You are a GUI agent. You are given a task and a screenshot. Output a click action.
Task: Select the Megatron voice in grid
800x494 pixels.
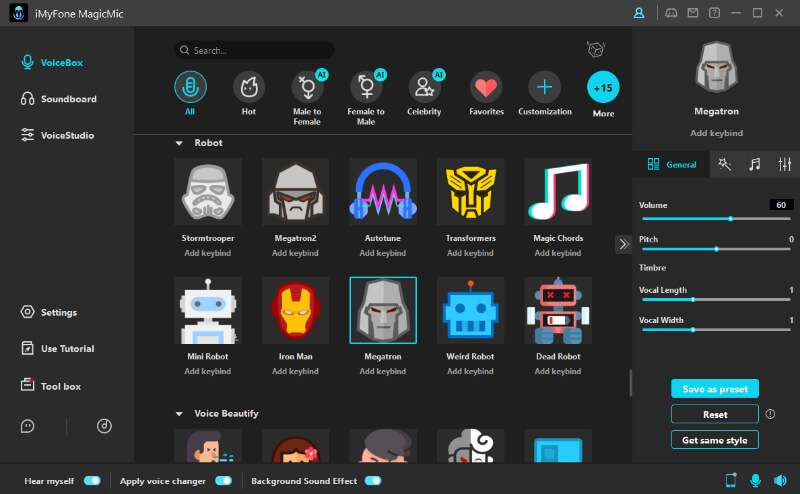[383, 310]
